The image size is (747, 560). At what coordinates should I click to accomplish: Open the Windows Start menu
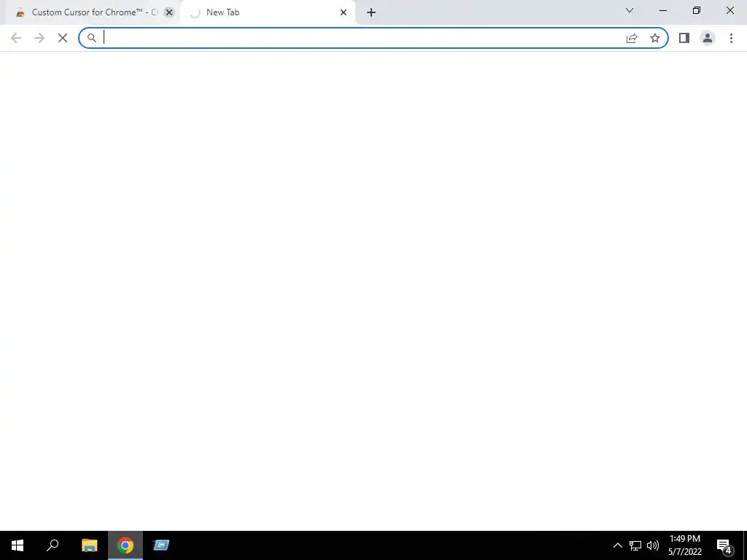coord(18,545)
